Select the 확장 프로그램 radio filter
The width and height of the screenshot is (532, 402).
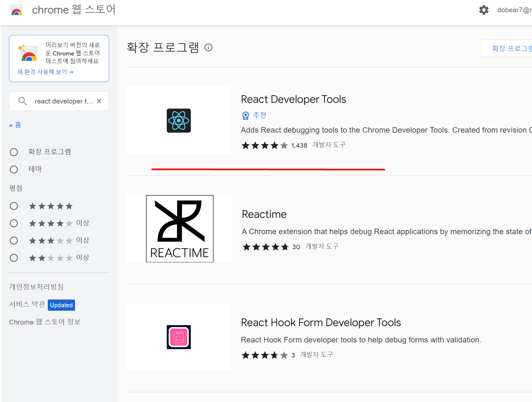[x=14, y=152]
